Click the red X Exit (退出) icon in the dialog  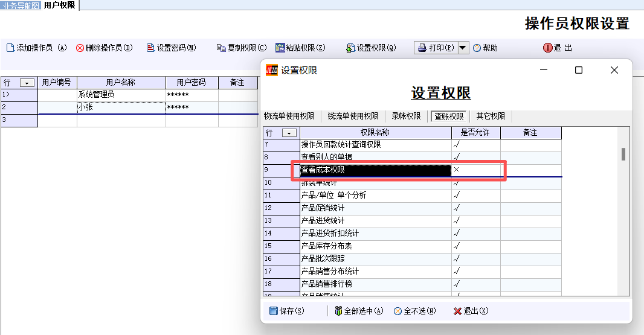457,311
